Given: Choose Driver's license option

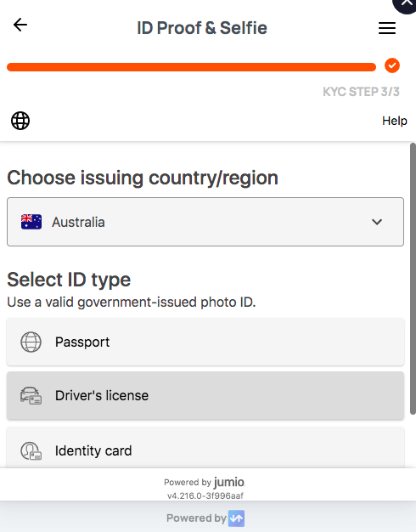Looking at the screenshot, I should 205,396.
